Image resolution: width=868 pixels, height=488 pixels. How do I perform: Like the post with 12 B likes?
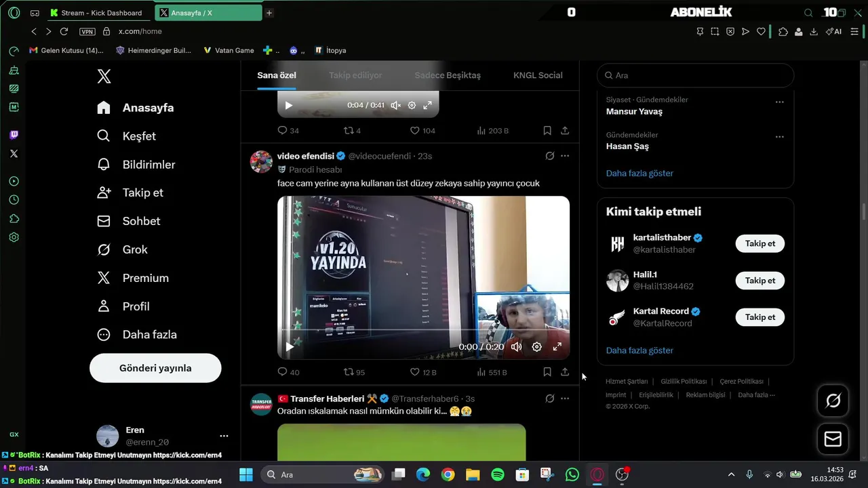coord(423,372)
